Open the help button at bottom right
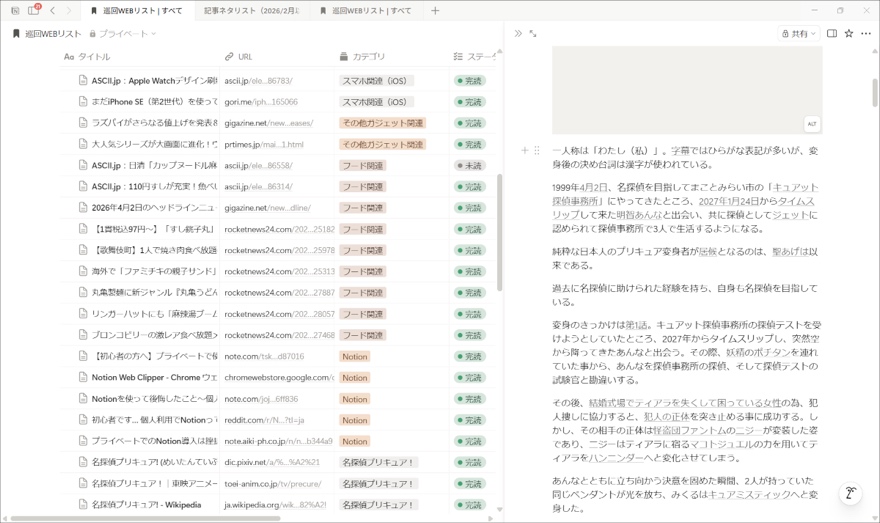Viewport: 880px width, 523px height. tap(850, 493)
